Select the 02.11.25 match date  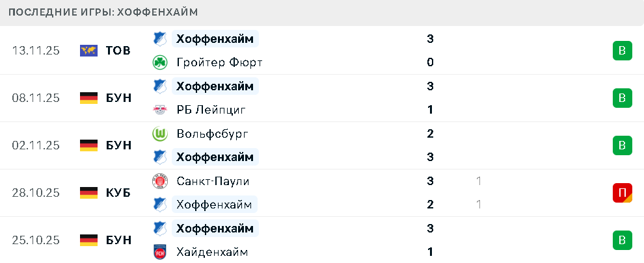point(36,145)
